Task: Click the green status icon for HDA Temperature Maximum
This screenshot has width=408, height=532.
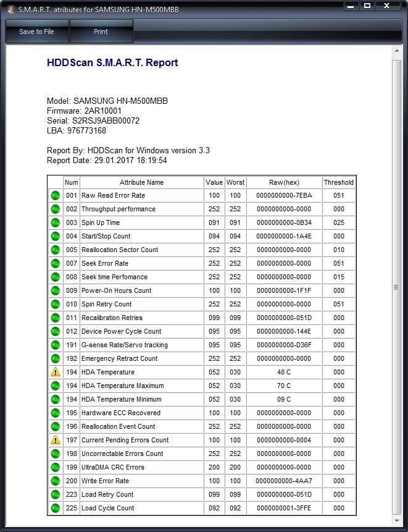Action: click(x=55, y=386)
